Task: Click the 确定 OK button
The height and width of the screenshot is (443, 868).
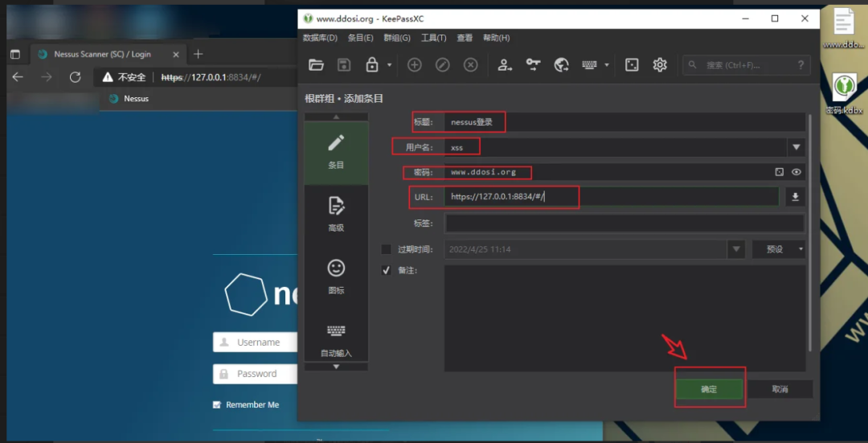Action: (709, 389)
